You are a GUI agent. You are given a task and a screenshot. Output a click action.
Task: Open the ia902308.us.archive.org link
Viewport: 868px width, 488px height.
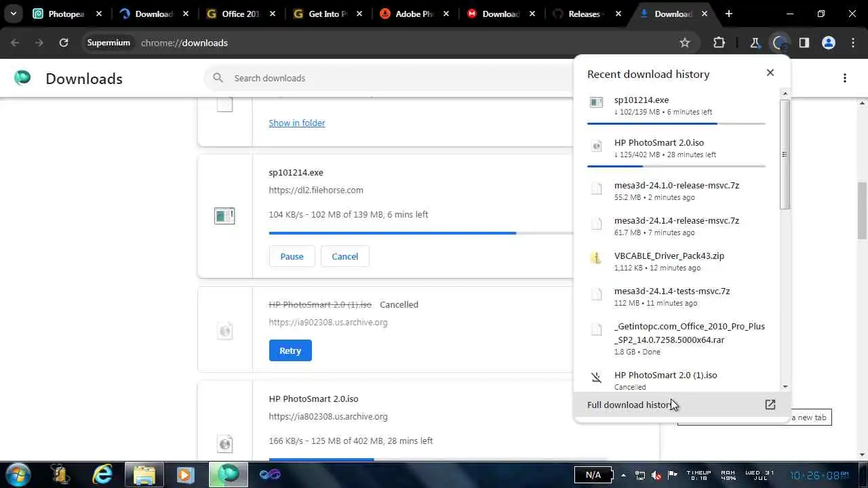pyautogui.click(x=328, y=322)
